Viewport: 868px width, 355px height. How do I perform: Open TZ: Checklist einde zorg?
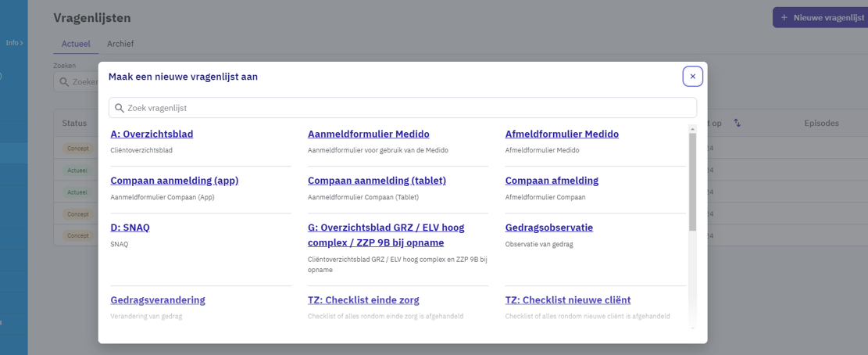(363, 300)
